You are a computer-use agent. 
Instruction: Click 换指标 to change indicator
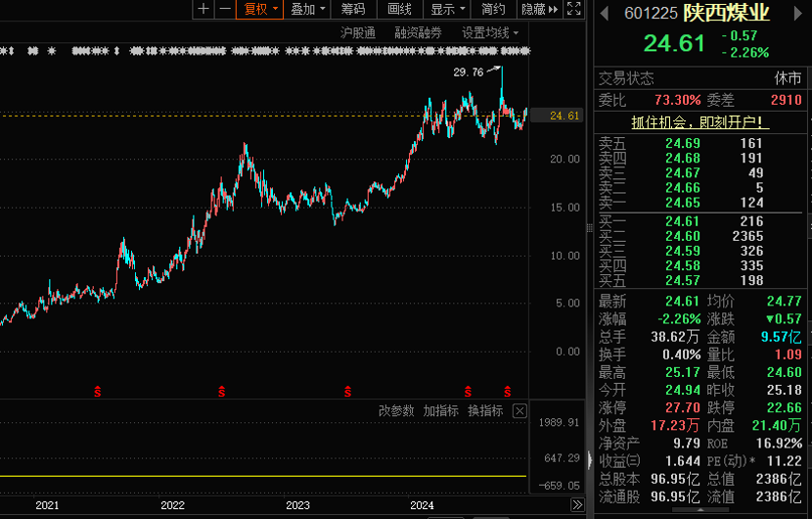click(485, 410)
